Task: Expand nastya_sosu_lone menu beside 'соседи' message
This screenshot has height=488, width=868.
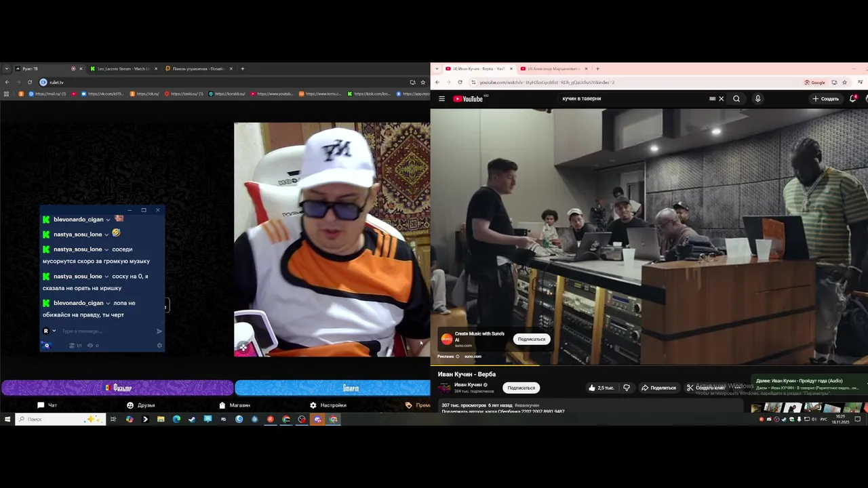Action: (x=106, y=249)
